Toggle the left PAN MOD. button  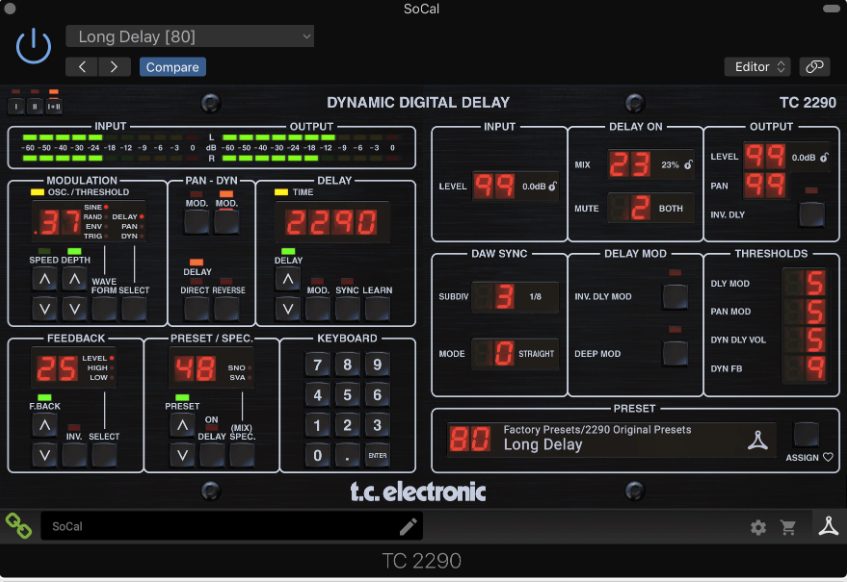(197, 222)
